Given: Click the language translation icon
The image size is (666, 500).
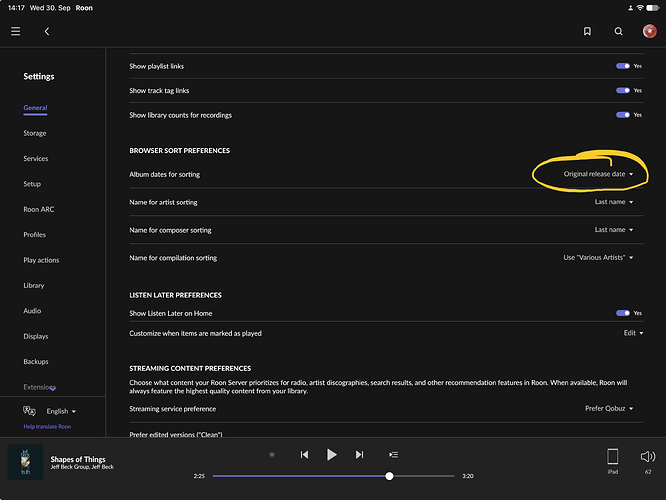Looking at the screenshot, I should (29, 411).
